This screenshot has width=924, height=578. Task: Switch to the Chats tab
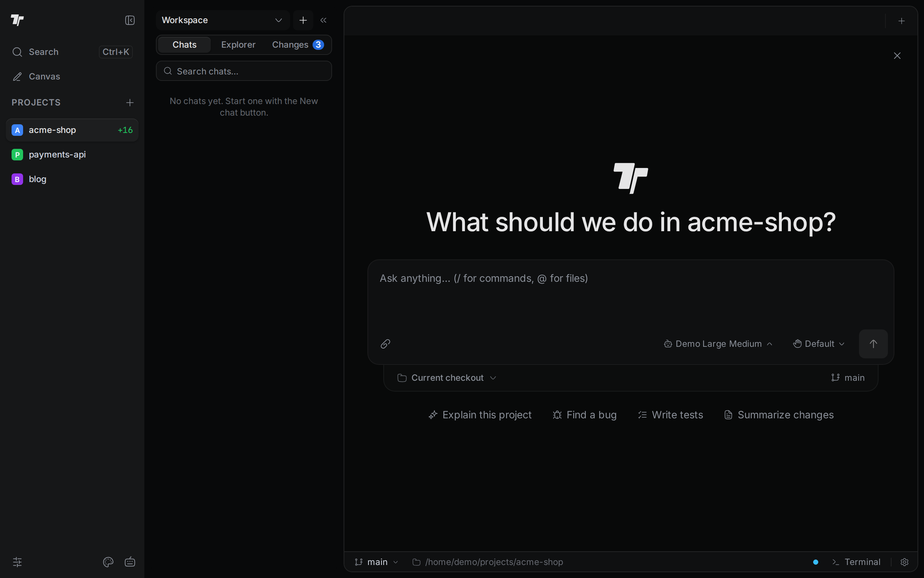point(184,45)
